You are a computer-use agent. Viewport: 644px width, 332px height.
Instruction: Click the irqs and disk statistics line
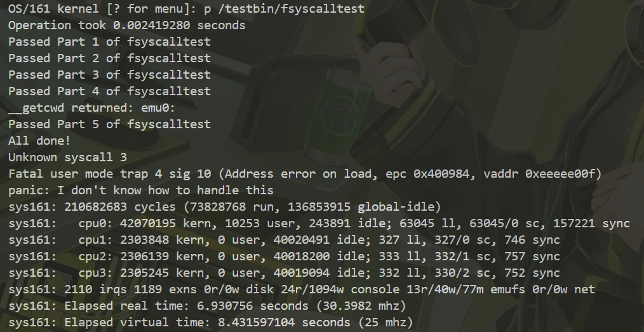coord(302,289)
